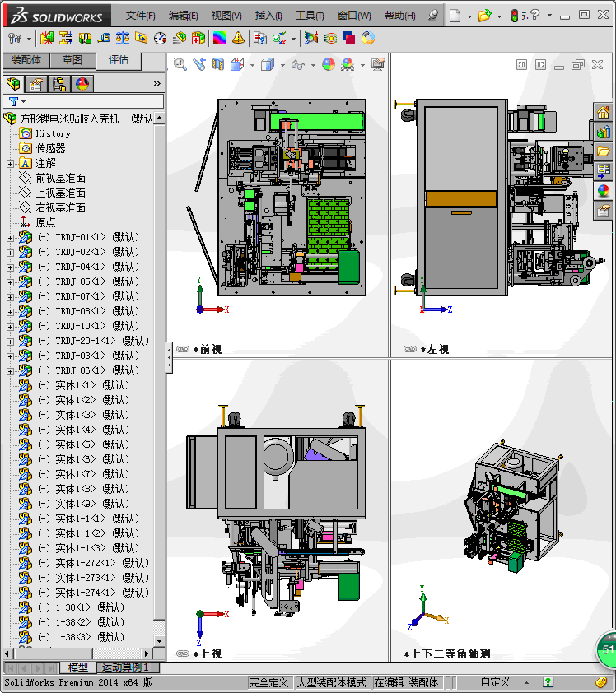Open the Design Library task pane

point(604,132)
